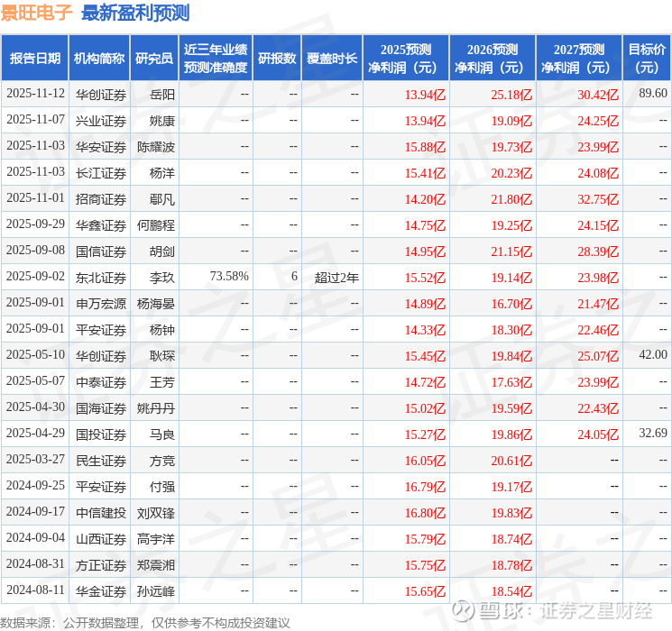This screenshot has width=672, height=631.
Task: Click the 方正证券 institution cell
Action: [101, 565]
